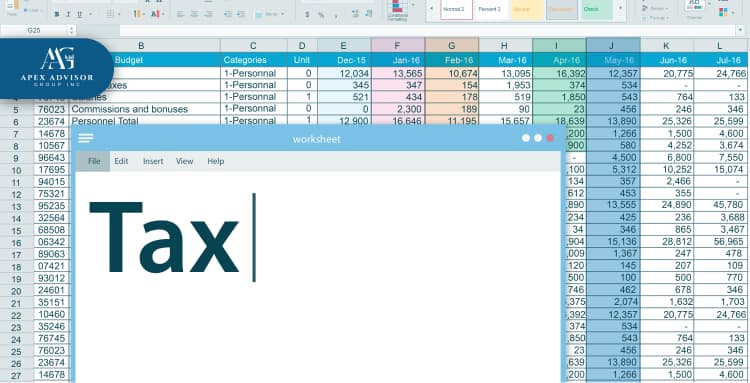750x383 pixels.
Task: Click the decrease decimal icon
Action: pos(370,14)
